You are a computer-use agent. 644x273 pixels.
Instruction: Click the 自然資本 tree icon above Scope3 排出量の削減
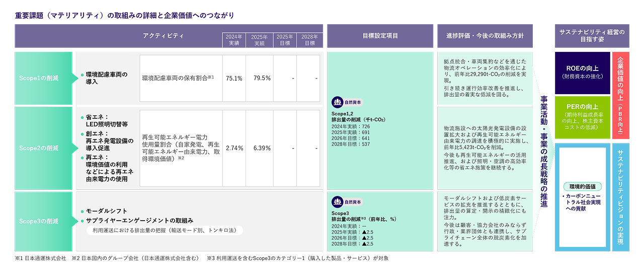coord(337,202)
